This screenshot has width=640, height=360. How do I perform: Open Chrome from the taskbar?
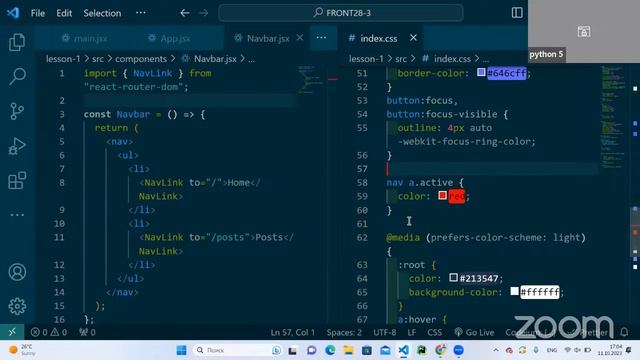coord(440,350)
